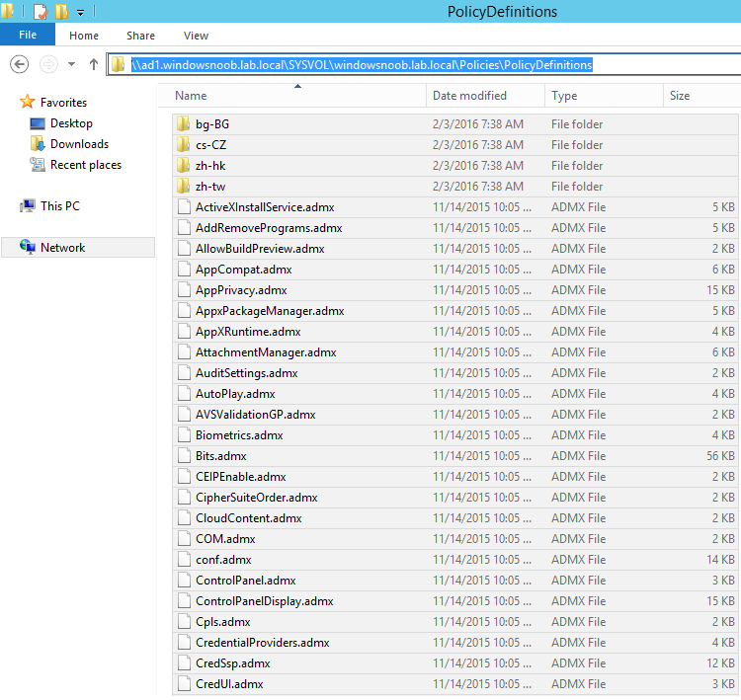Open Recent places in the navigation pane

point(86,165)
